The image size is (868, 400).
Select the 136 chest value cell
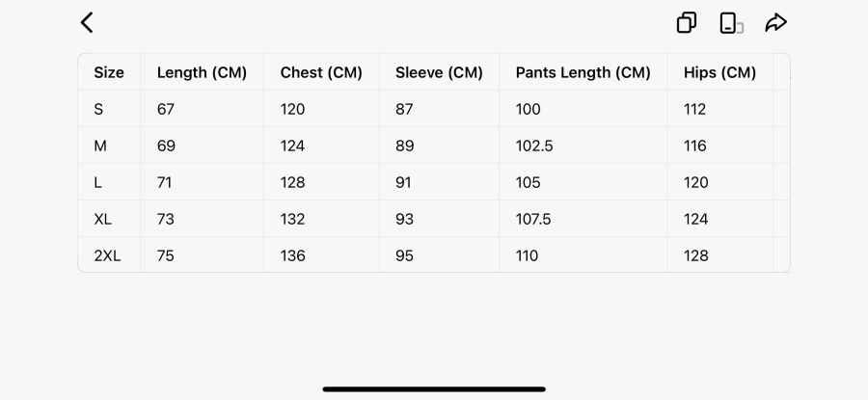[292, 255]
